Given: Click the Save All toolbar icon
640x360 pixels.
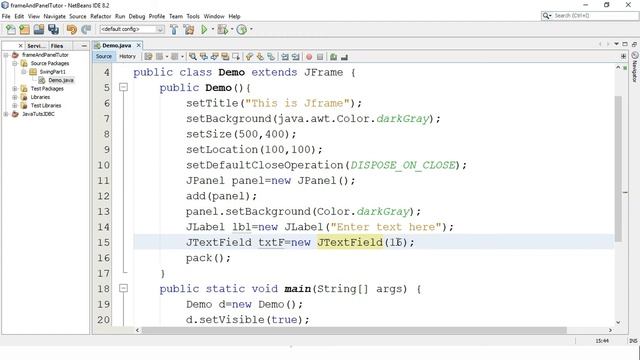Looking at the screenshot, I should [53, 29].
